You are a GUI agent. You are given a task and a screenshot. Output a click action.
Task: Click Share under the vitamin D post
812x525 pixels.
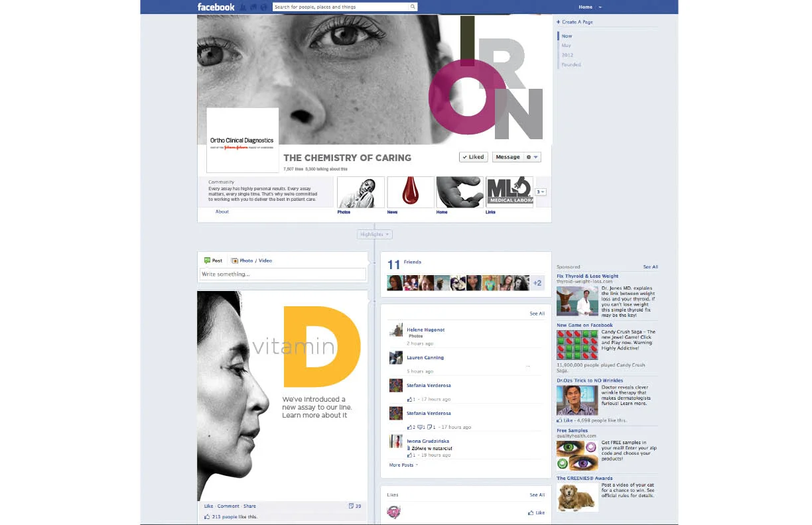coord(249,506)
